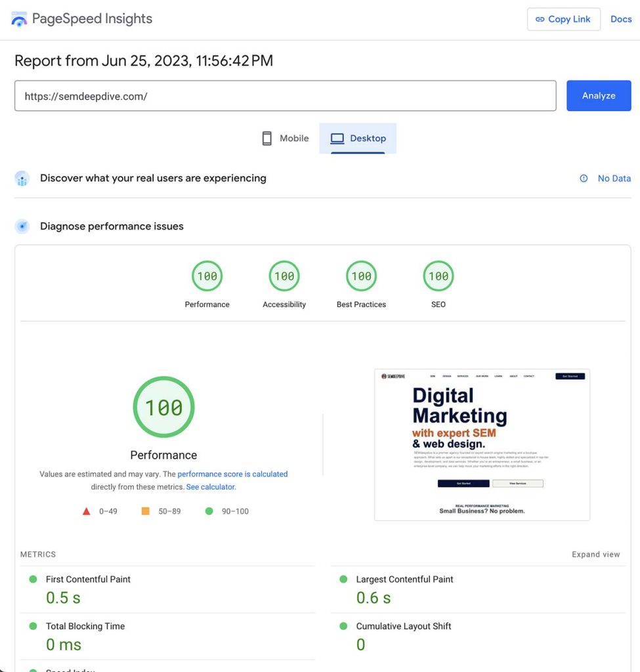Click the Total Blocking Time label
Screen dimensions: 640x672
click(85, 626)
